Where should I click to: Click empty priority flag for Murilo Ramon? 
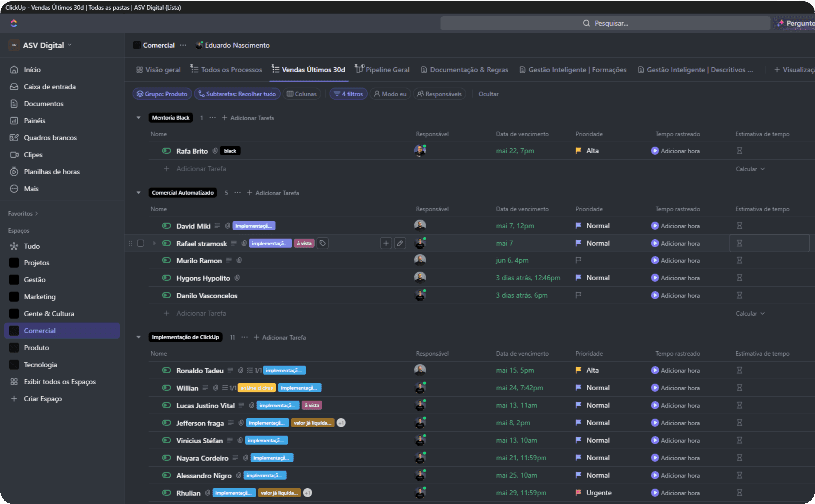578,260
